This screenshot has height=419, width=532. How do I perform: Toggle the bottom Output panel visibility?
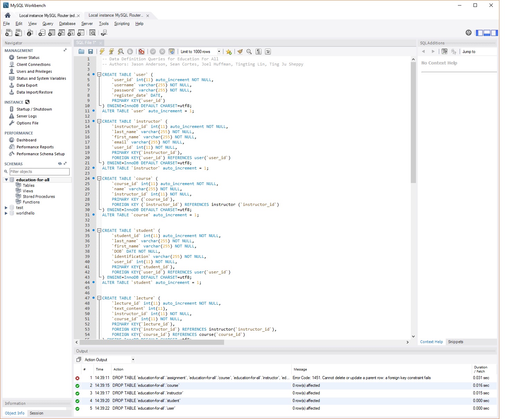tap(487, 33)
